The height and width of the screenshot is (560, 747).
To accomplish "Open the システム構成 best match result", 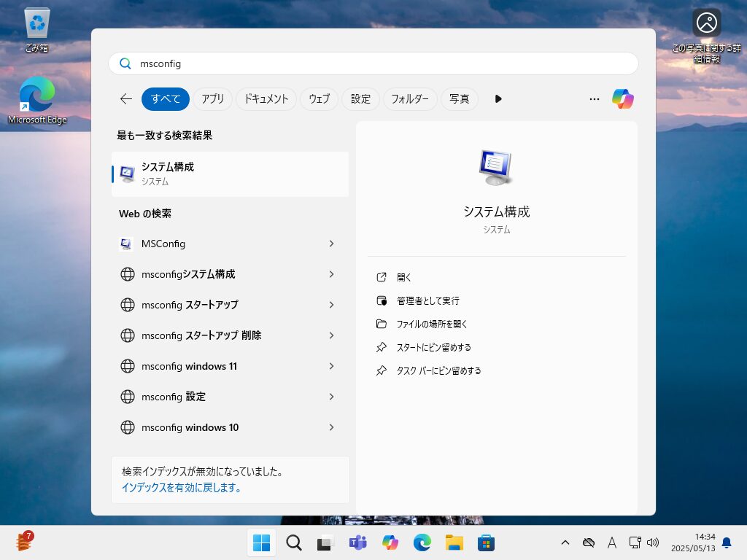I will pyautogui.click(x=230, y=174).
